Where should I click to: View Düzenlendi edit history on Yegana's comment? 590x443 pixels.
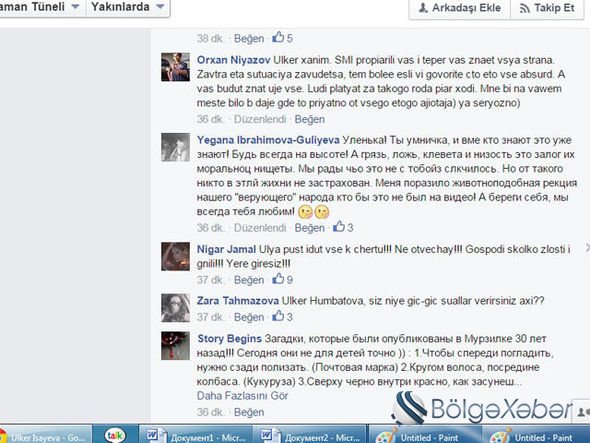tap(260, 228)
